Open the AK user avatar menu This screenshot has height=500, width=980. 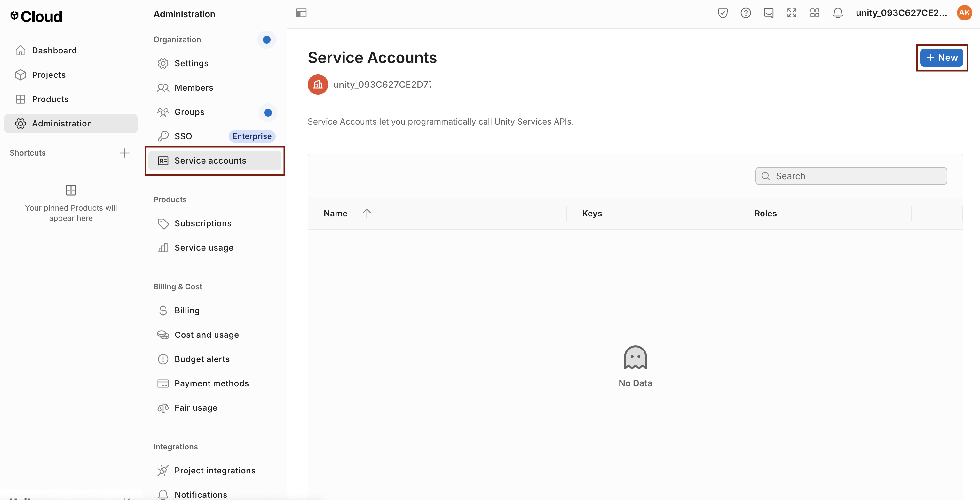pyautogui.click(x=964, y=13)
